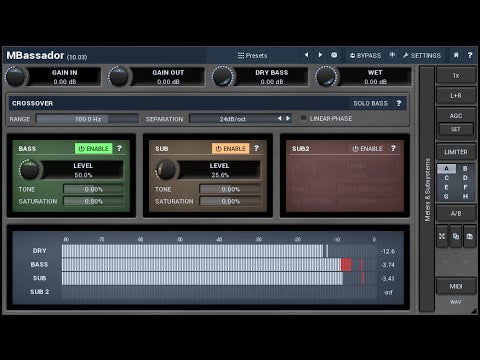Toggle the Bass Enable button

click(94, 148)
